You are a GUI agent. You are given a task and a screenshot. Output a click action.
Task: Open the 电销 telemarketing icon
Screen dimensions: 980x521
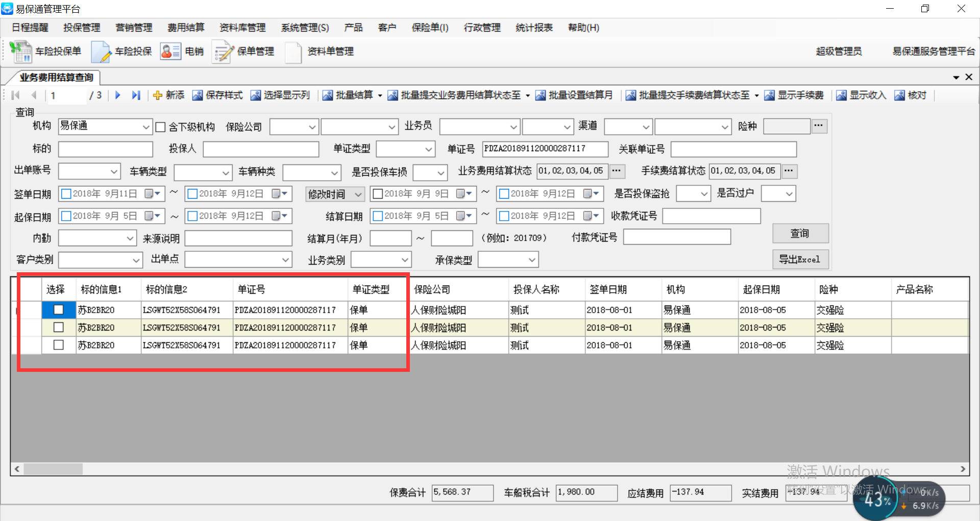click(170, 52)
